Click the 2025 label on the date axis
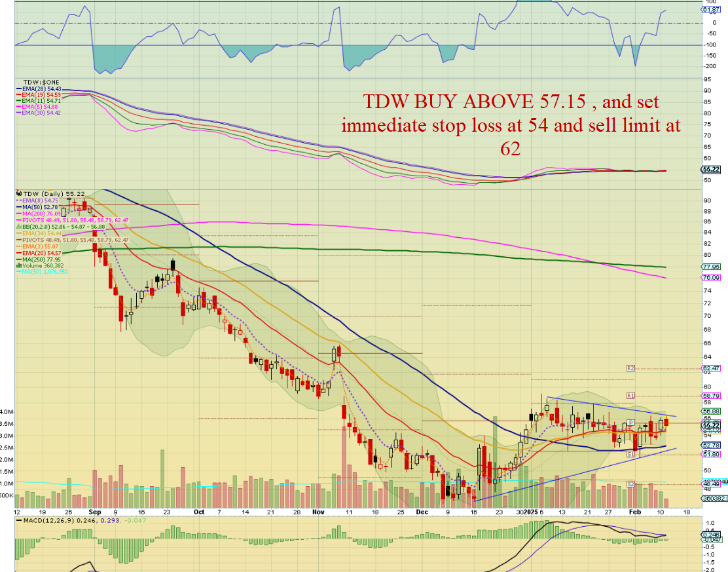 click(x=530, y=512)
